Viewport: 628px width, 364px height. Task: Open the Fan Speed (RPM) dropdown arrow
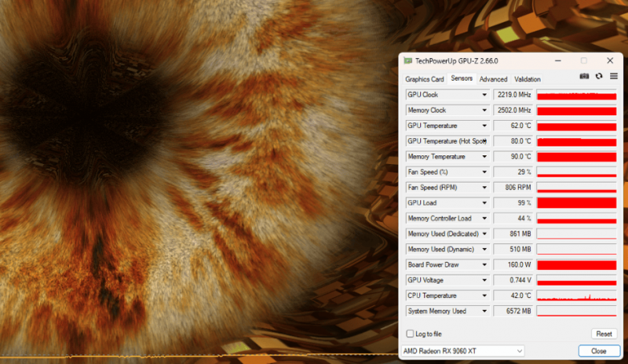[484, 187]
